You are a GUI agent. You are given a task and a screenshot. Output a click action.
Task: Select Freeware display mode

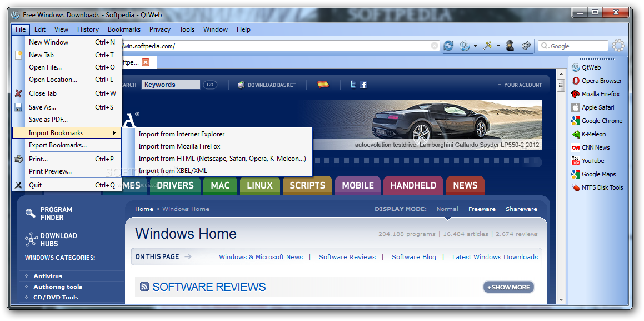coord(482,209)
